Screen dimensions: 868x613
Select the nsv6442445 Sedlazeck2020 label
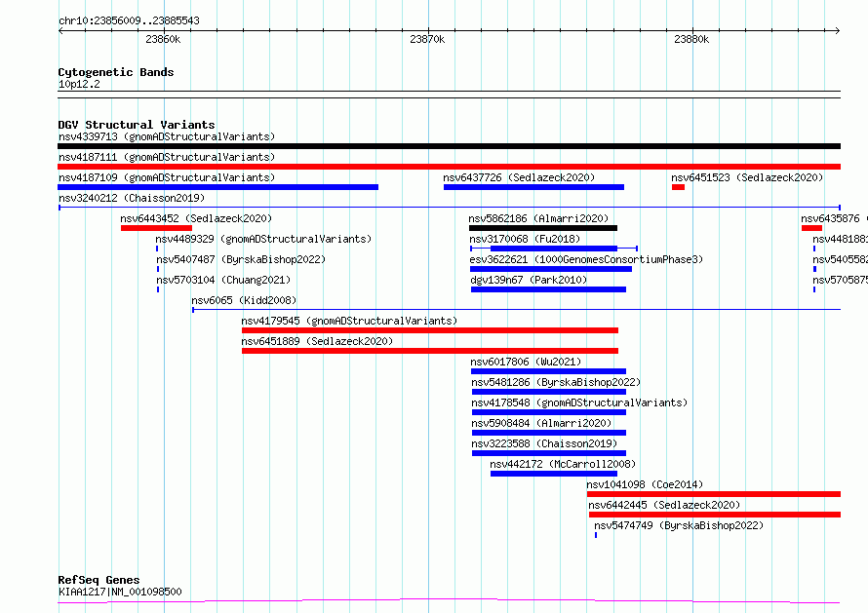[x=664, y=505]
